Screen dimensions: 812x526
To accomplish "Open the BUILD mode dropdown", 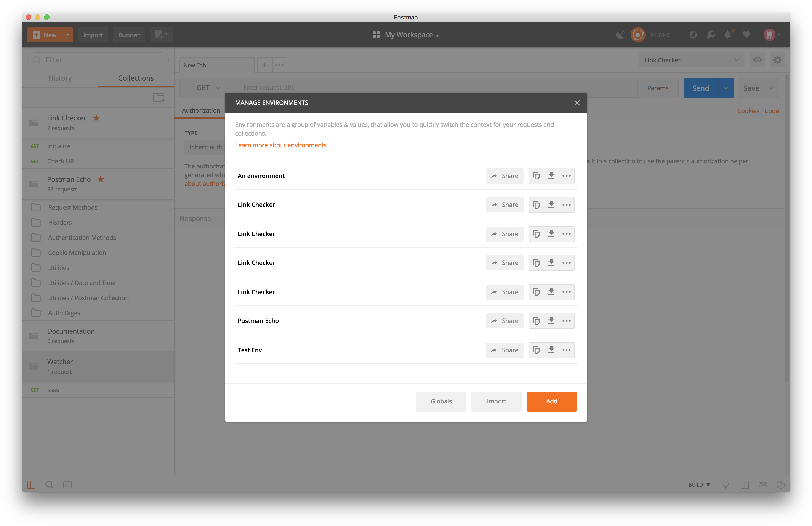I will tap(699, 484).
